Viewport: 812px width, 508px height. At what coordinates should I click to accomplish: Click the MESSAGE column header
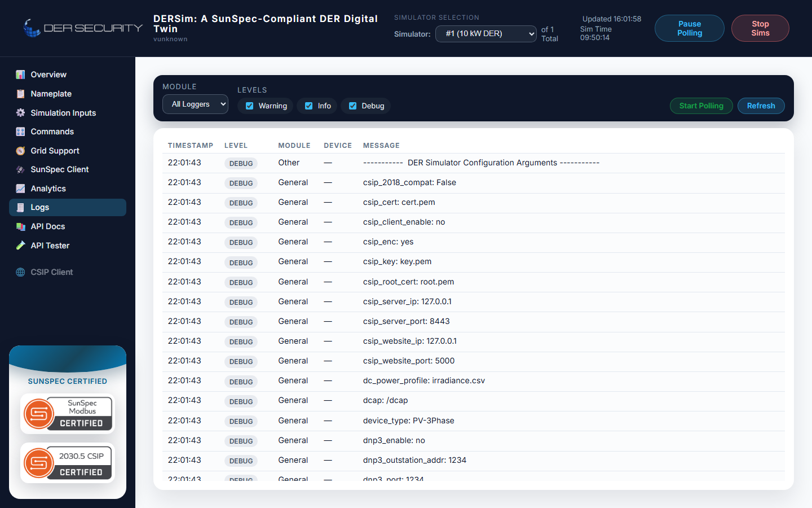381,146
